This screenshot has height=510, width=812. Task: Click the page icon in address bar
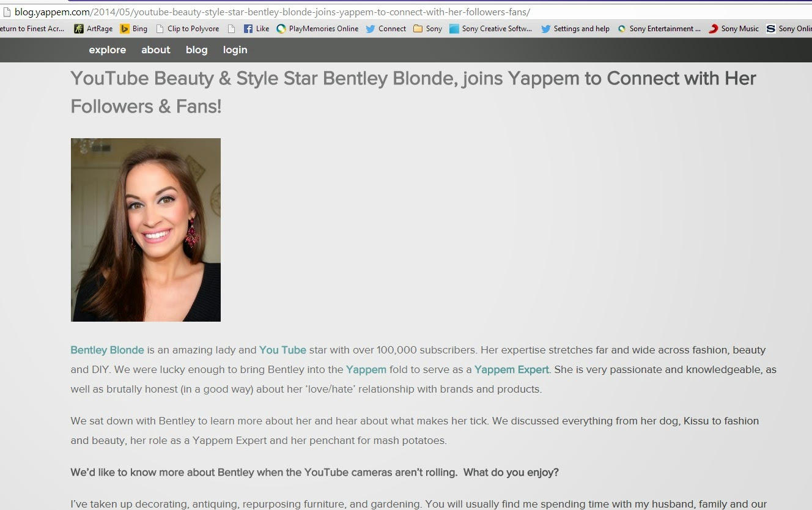(7, 12)
